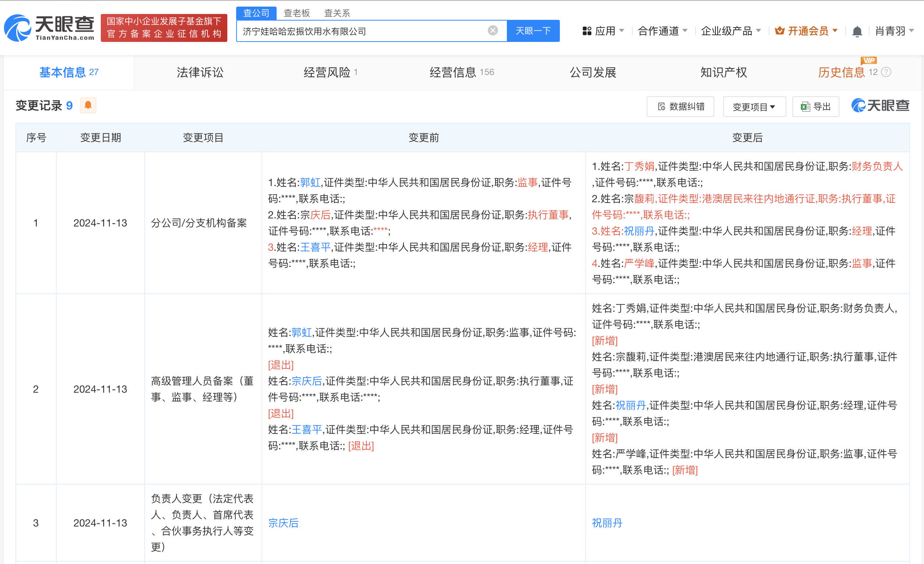Click 严学峰 name in row 1 变更后
The image size is (924, 564).
(x=639, y=264)
